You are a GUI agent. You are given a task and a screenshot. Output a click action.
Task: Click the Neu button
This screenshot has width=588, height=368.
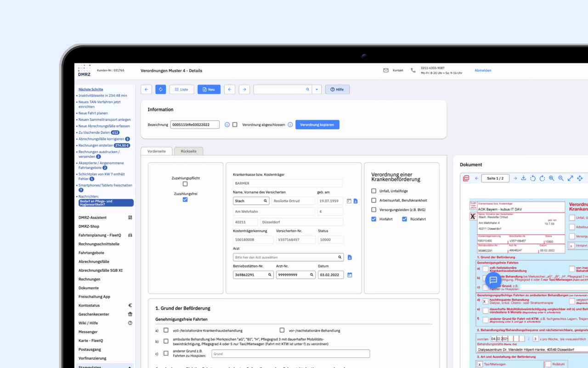click(x=209, y=89)
